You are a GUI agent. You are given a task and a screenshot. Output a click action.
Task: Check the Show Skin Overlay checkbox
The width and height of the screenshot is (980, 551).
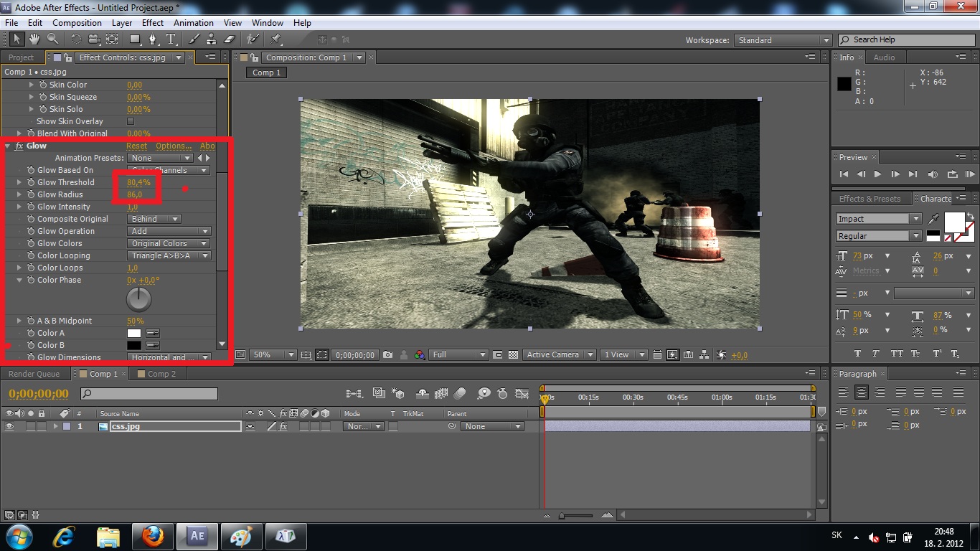point(131,121)
